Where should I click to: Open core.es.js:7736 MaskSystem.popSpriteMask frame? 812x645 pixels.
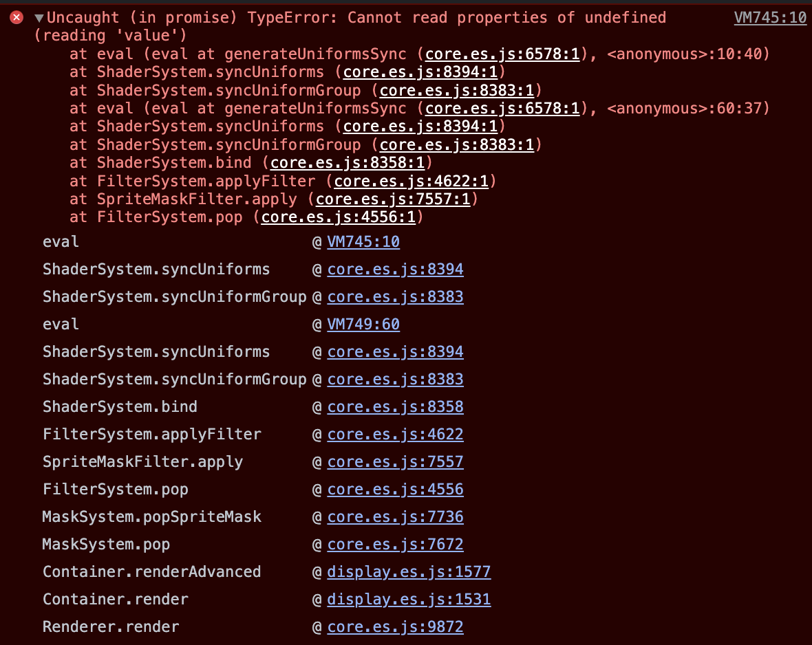coord(396,516)
